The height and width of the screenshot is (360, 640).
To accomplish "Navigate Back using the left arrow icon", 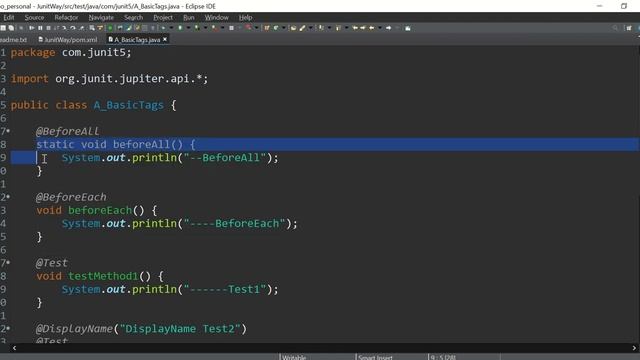I will (371, 28).
